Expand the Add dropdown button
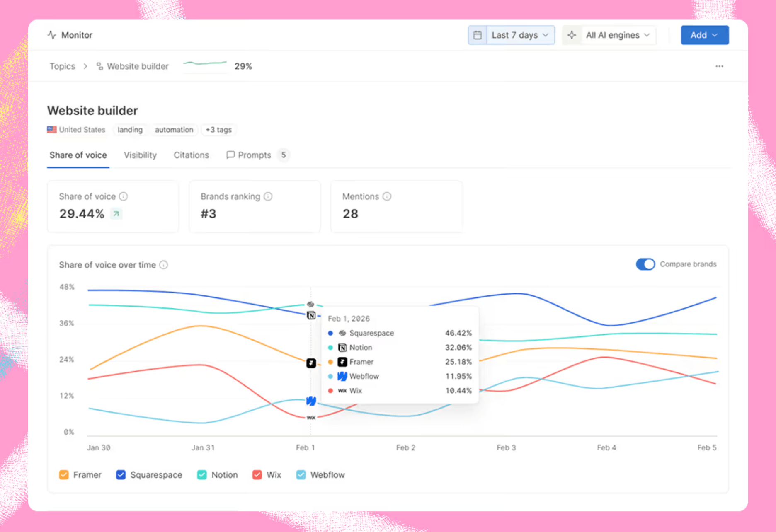 [705, 35]
